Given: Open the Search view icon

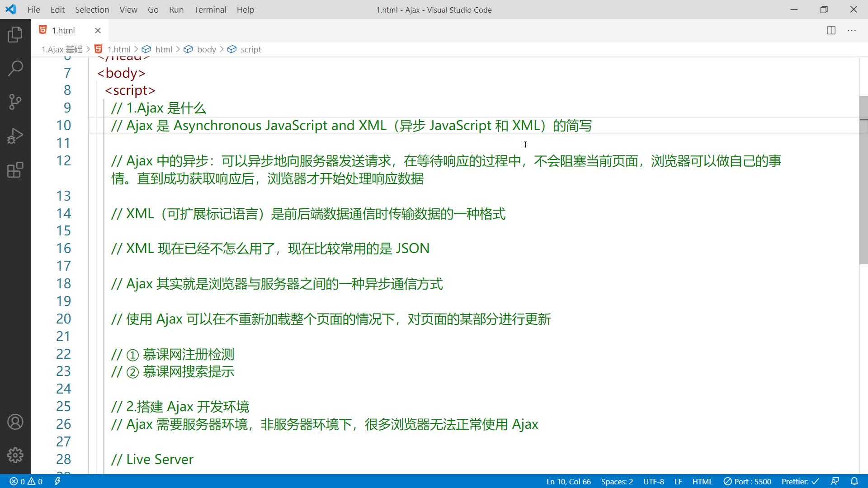Looking at the screenshot, I should click(x=15, y=69).
